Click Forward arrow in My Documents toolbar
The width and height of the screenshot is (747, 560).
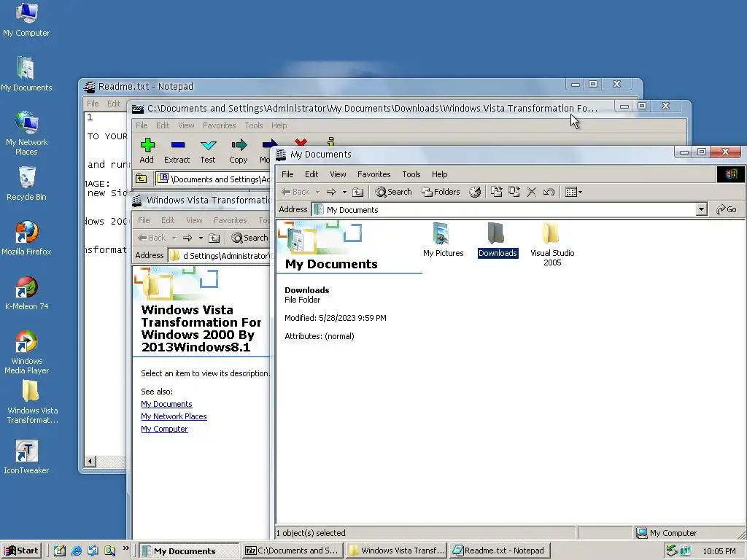point(331,192)
